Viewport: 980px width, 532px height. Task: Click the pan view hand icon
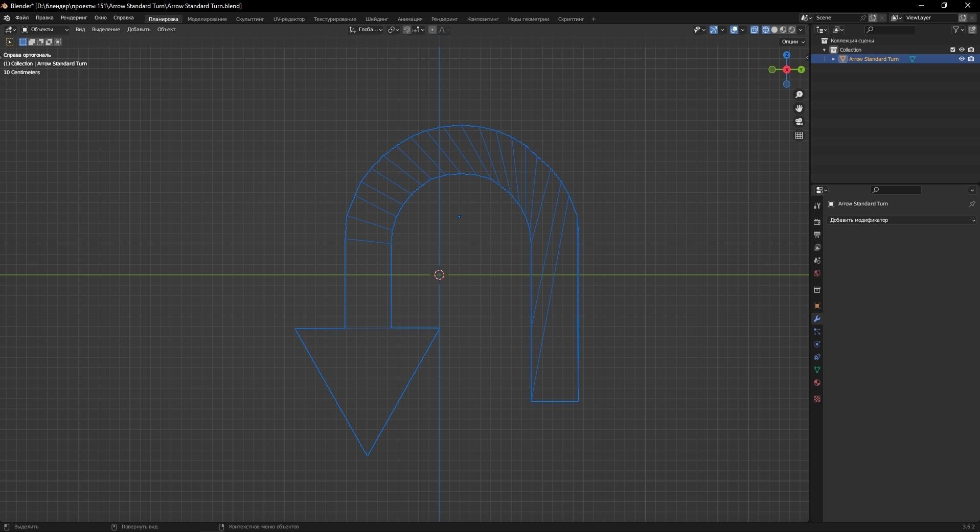coord(799,108)
